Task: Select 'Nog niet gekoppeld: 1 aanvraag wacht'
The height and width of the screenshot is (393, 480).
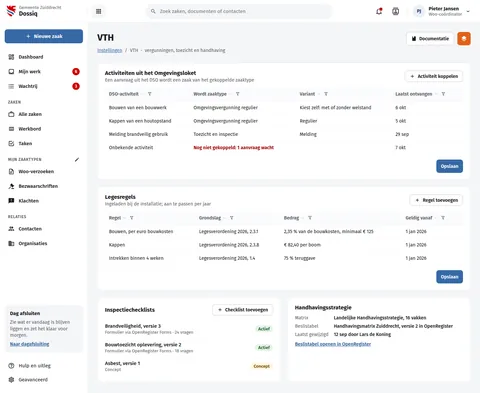Action: [x=234, y=148]
